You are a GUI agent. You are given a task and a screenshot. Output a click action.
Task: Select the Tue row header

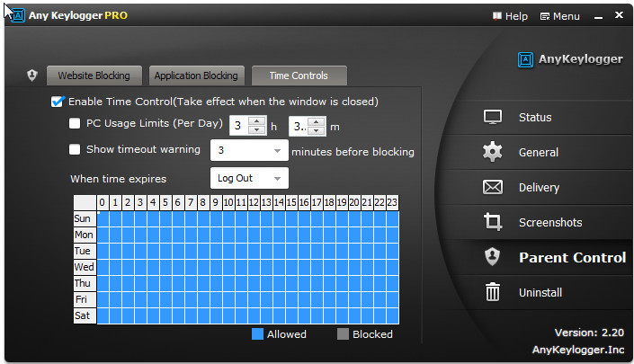click(85, 251)
